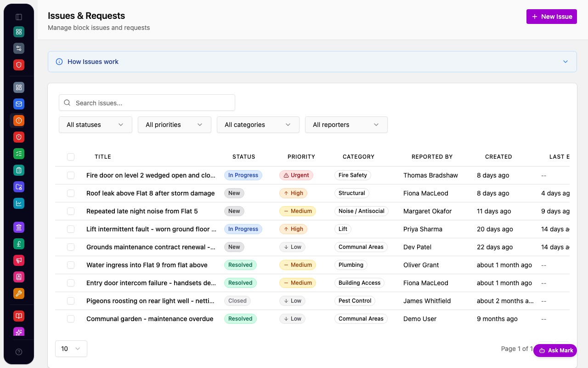Open the gray sliders settings icon
Screen dimensions: 588x368
pyautogui.click(x=19, y=48)
